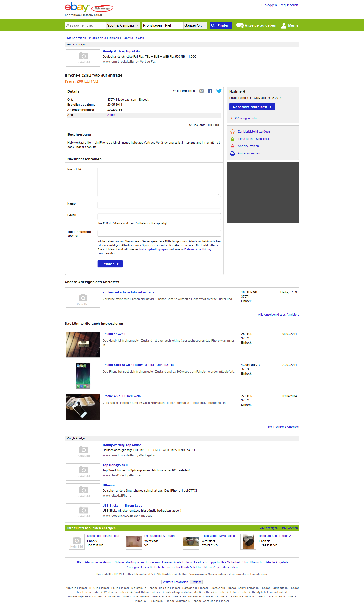Click the Partner footer tab
Image resolution: width=364 pixels, height=611 pixels.
(x=196, y=582)
